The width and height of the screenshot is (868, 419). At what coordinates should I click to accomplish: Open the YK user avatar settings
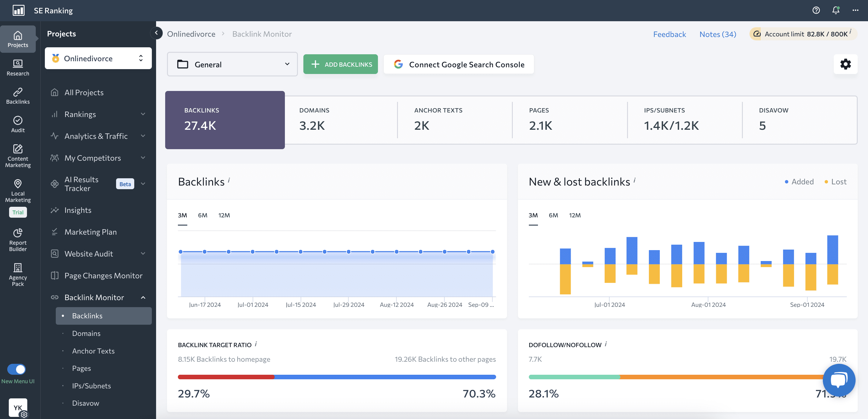pos(18,407)
